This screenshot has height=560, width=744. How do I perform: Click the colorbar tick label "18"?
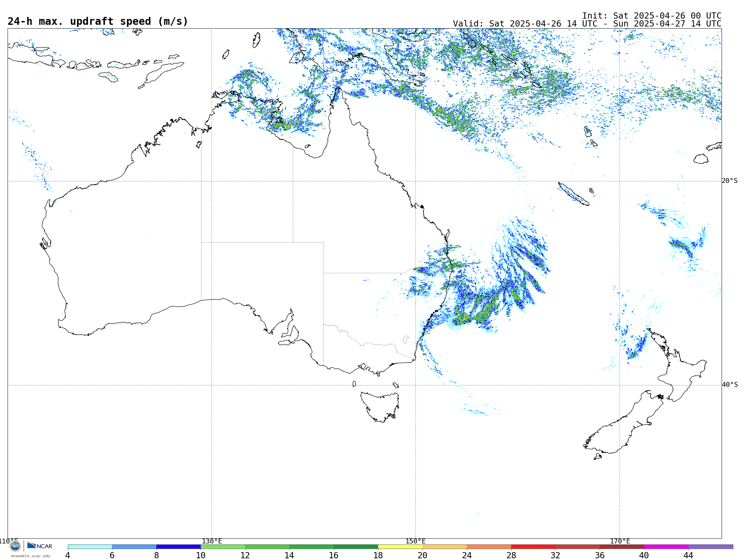point(378,555)
